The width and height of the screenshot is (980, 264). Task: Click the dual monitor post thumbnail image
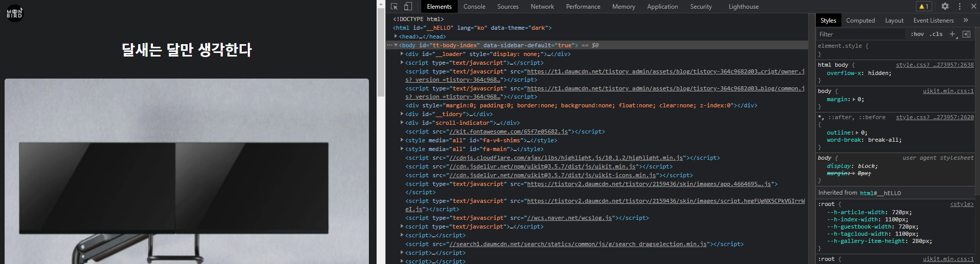point(187,171)
